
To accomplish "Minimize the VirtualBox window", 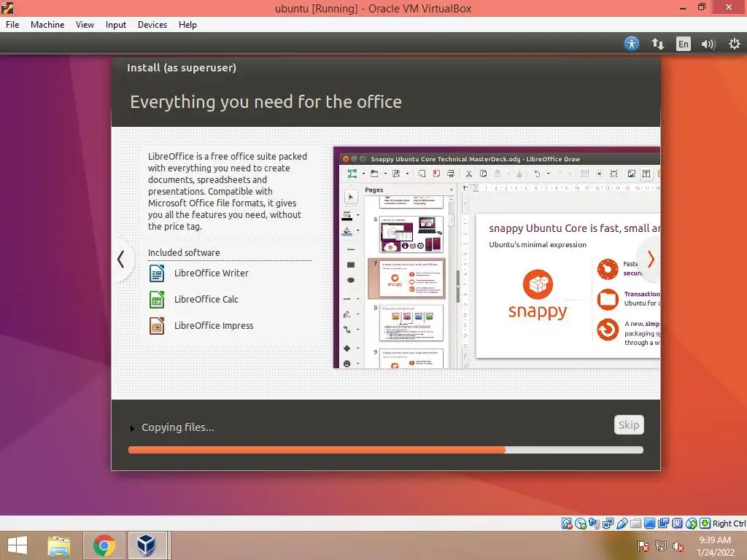I will pos(683,7).
